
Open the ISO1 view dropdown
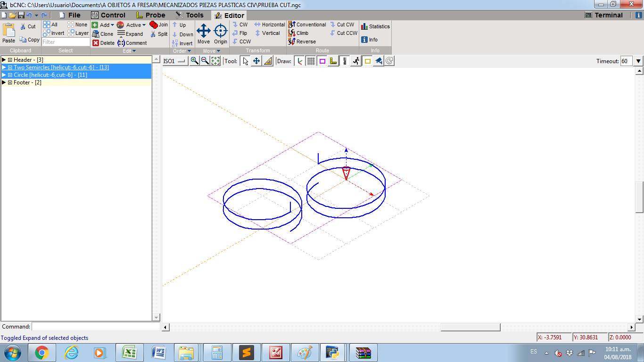coord(175,61)
